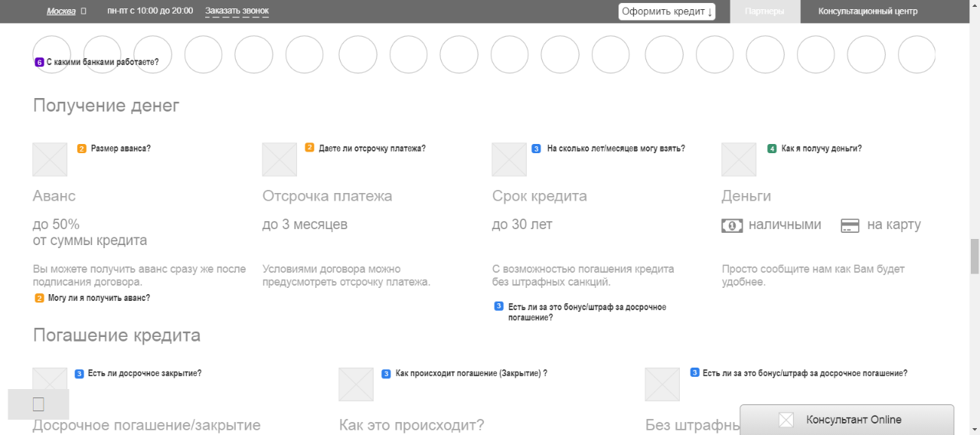Click the icon in Консультант Online widget

(x=786, y=420)
